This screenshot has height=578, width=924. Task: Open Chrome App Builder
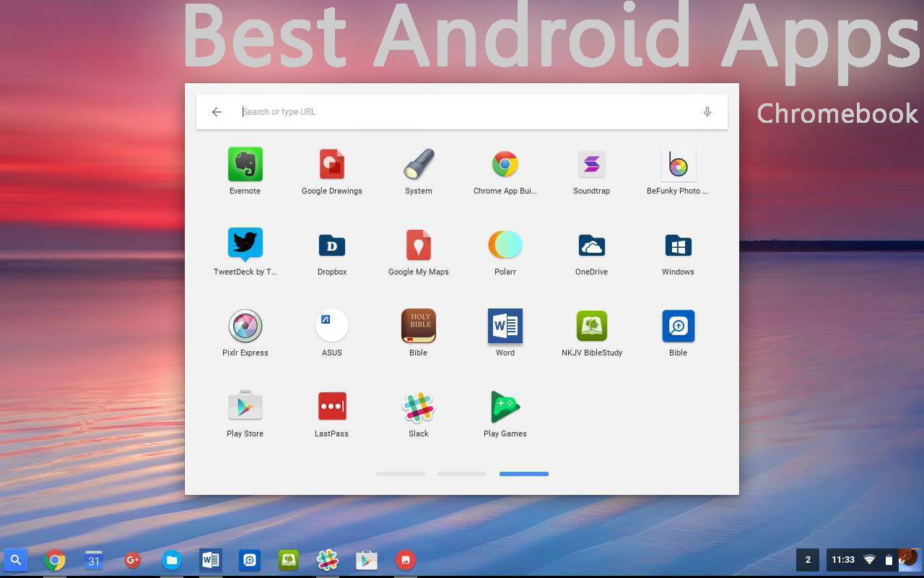505,164
